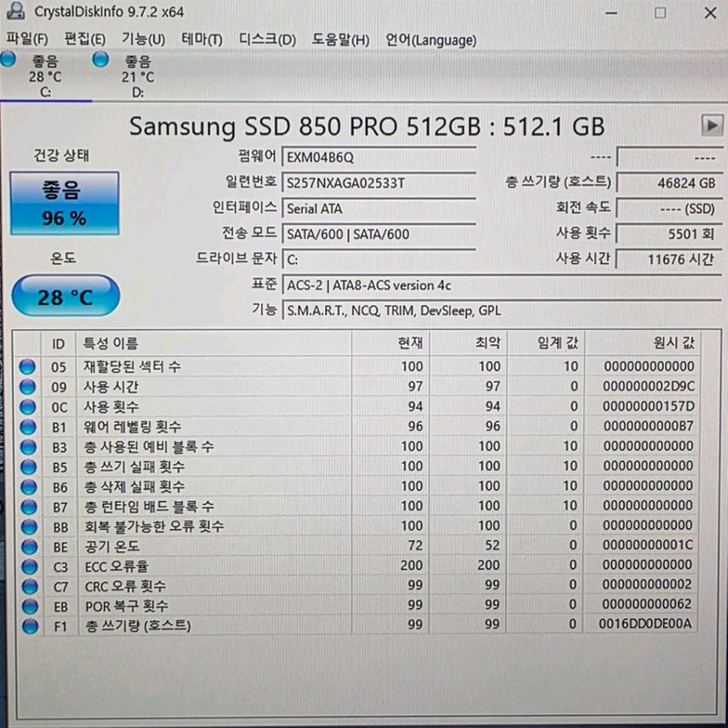Click status orb for attribute B6
Viewport: 728px width, 728px height.
tap(29, 486)
